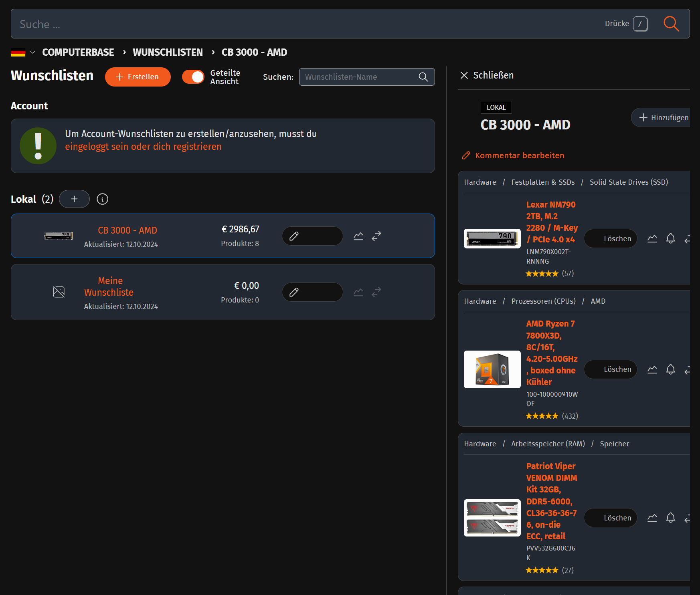
Task: Open Prozessoren (CPUs) category
Action: pos(543,301)
